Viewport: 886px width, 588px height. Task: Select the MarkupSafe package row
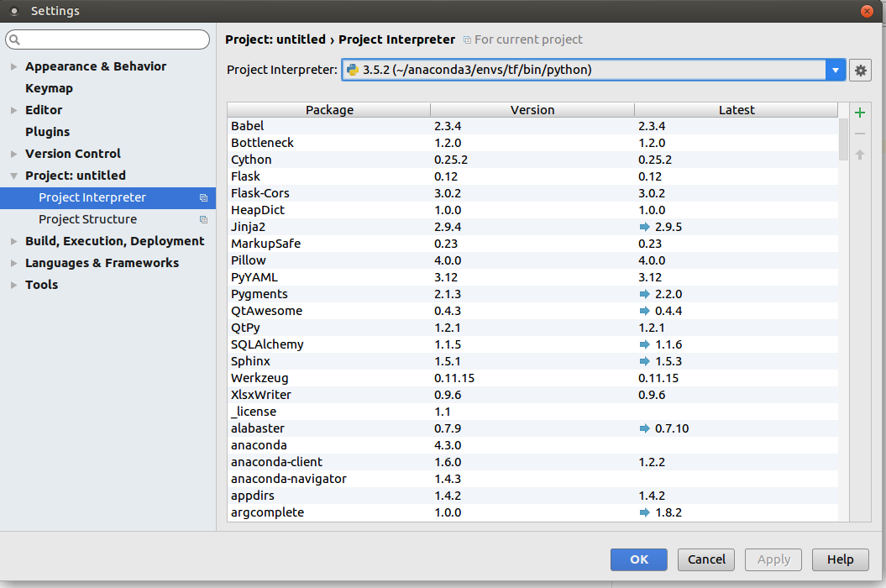532,244
